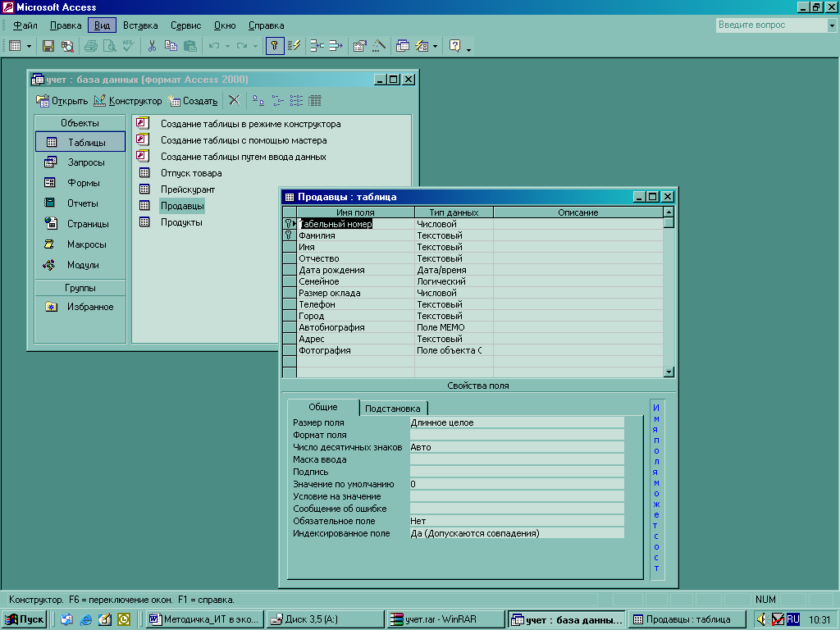The image size is (840, 630).
Task: Switch to the Подстановка tab
Action: (393, 409)
